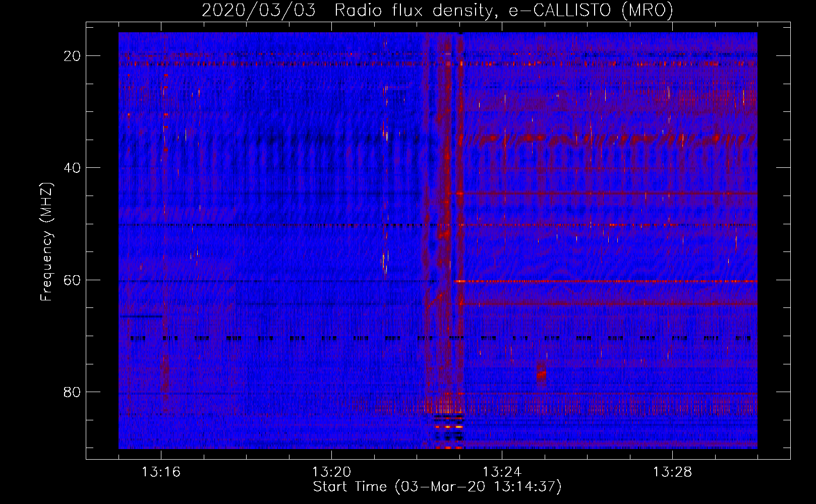
Task: Click the 20 frequency tick label
Action: (x=73, y=56)
